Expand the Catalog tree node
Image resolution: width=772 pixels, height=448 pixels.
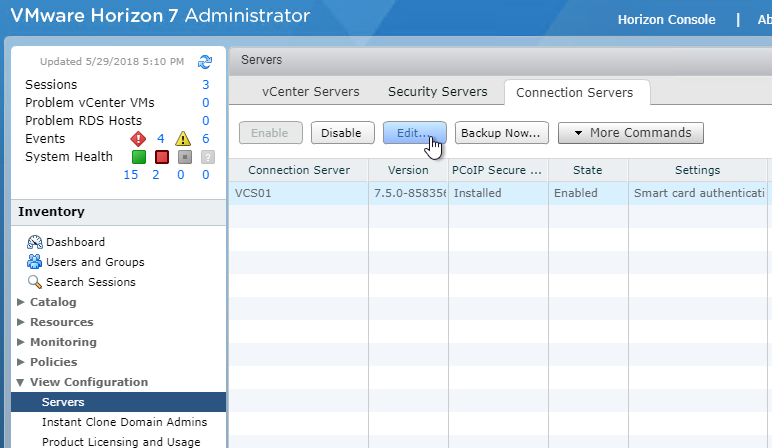(x=21, y=302)
